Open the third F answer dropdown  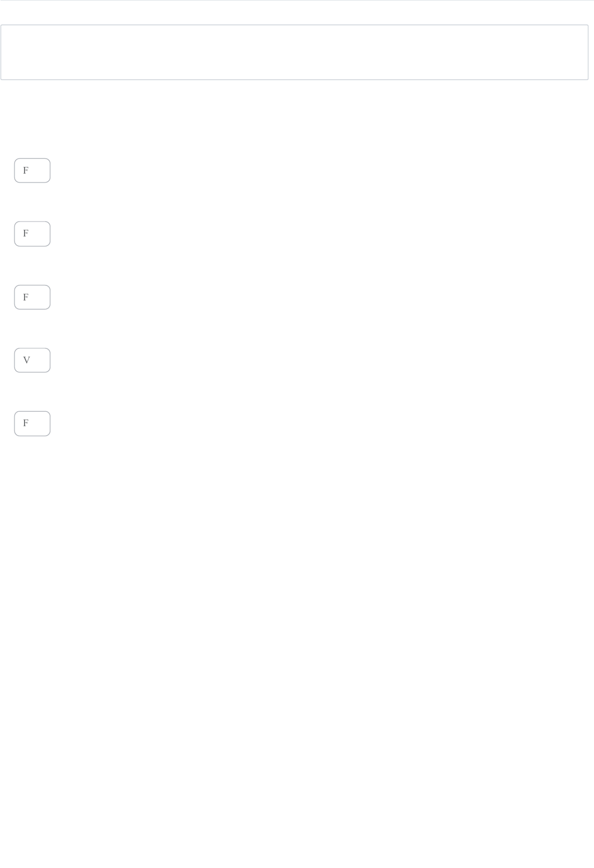32,297
